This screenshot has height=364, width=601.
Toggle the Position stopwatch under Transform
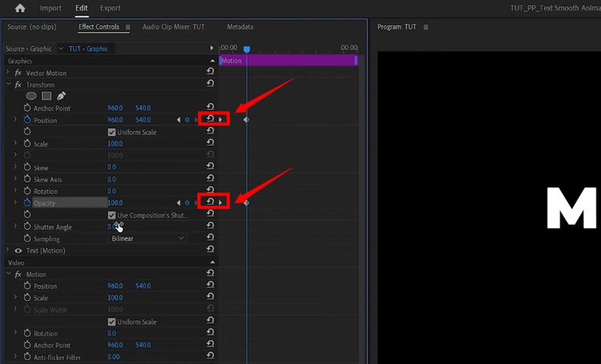(x=27, y=120)
